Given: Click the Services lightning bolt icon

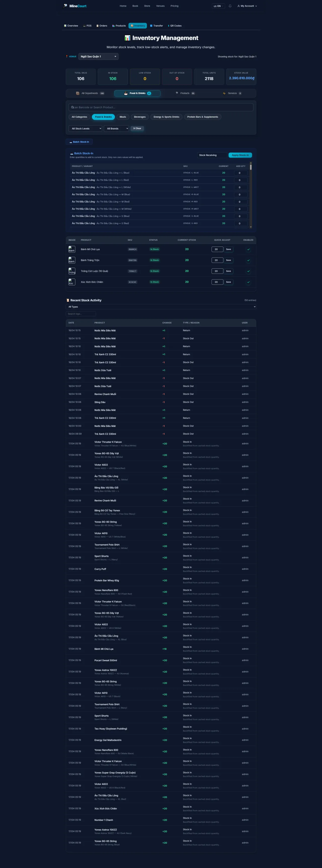Looking at the screenshot, I should point(224,93).
